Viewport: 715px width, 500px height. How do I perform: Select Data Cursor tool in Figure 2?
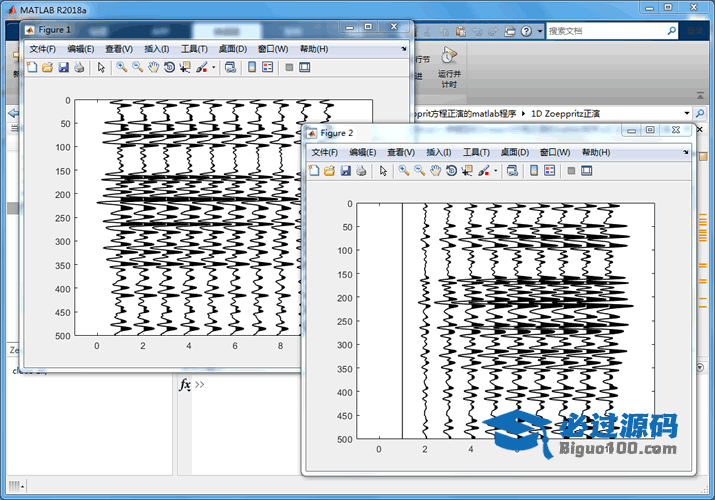click(467, 171)
